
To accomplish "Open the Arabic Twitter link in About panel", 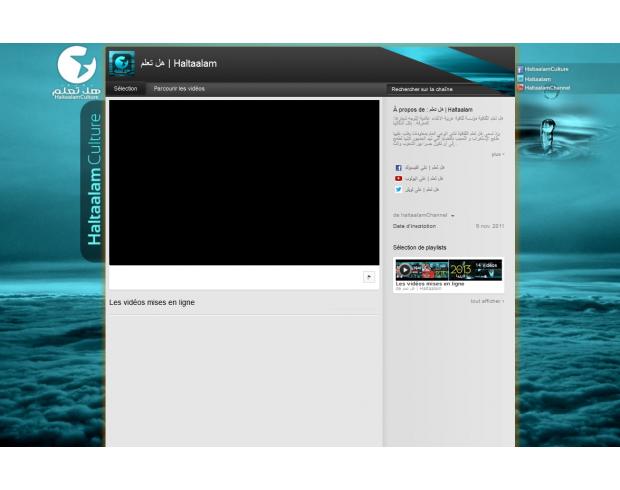I will click(422, 189).
